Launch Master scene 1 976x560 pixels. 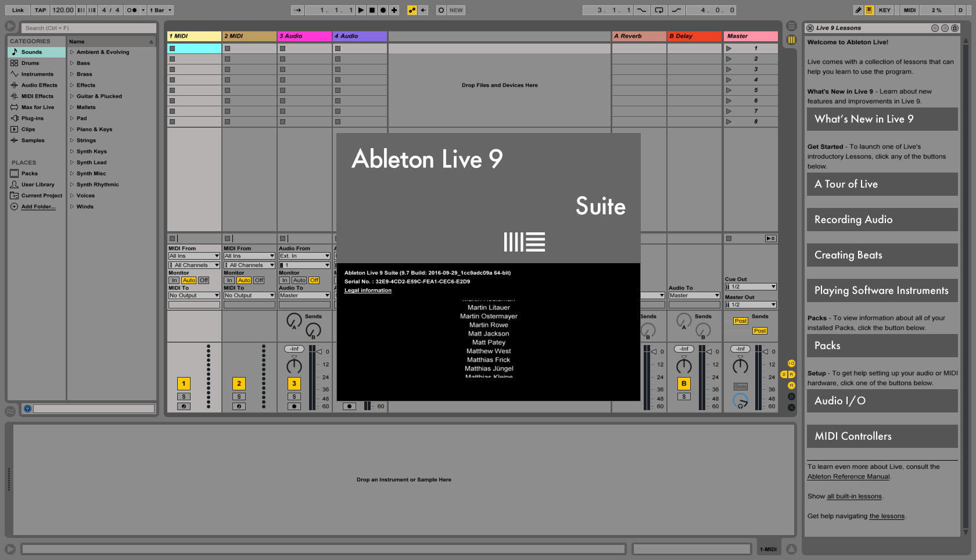coord(729,48)
